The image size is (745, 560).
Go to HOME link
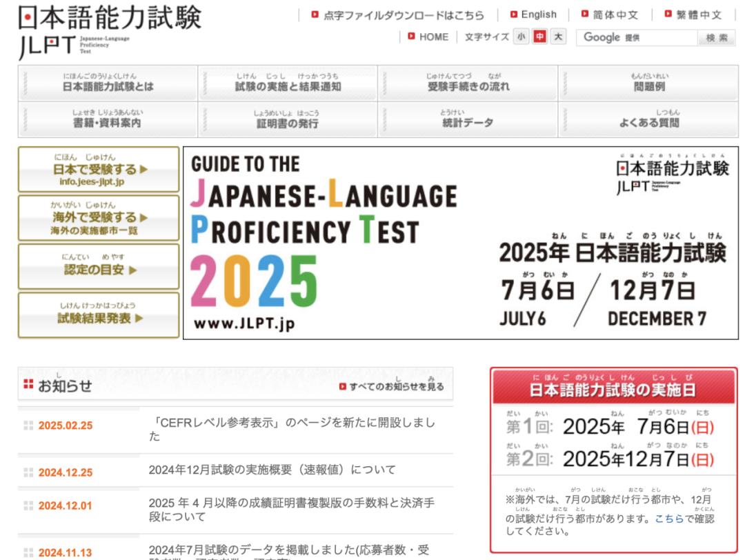point(434,37)
